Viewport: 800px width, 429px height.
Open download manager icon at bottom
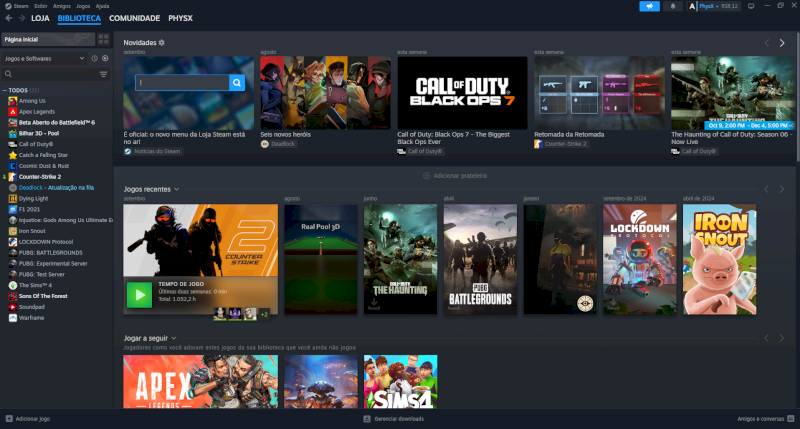tap(367, 419)
